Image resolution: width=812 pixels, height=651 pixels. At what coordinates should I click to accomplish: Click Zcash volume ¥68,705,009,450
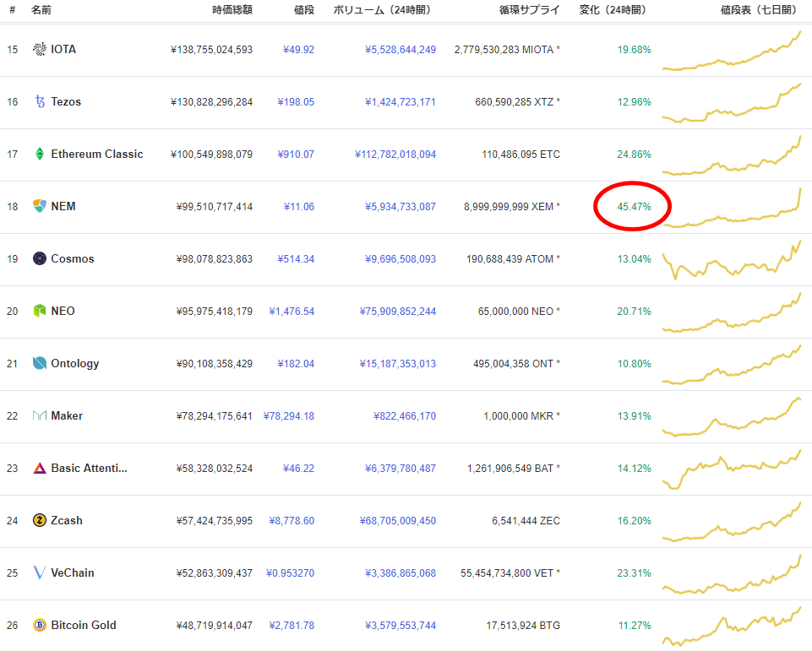[398, 521]
